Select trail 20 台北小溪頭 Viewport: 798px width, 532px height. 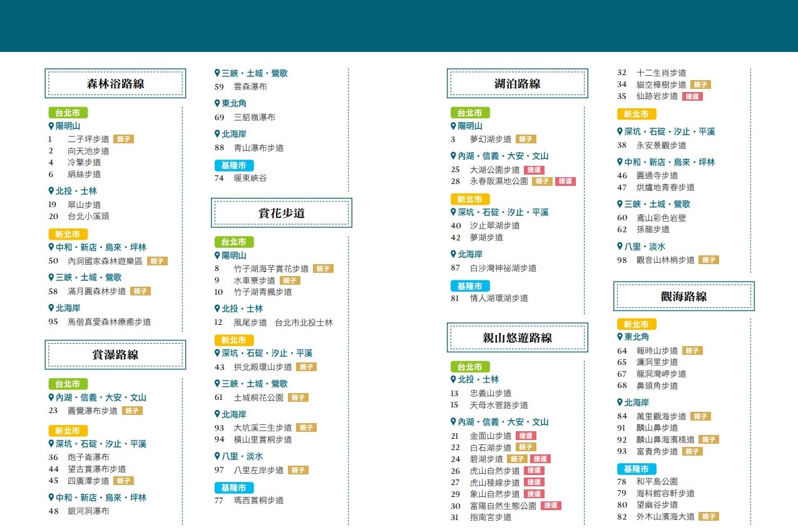(x=79, y=217)
